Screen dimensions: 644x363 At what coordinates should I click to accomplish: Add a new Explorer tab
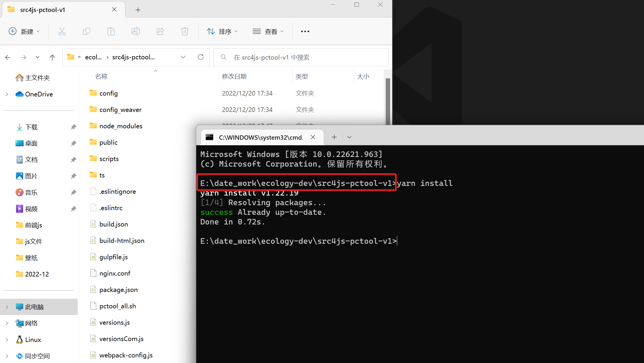click(x=138, y=10)
